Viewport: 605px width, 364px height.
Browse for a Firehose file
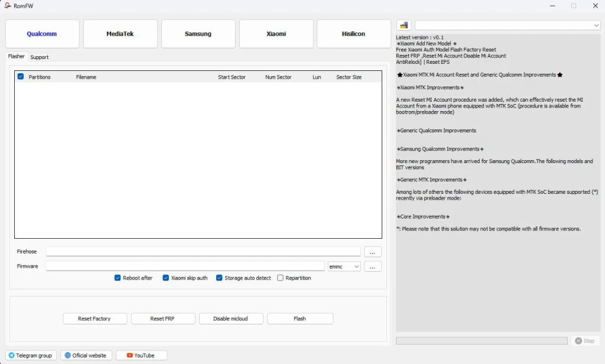point(372,252)
